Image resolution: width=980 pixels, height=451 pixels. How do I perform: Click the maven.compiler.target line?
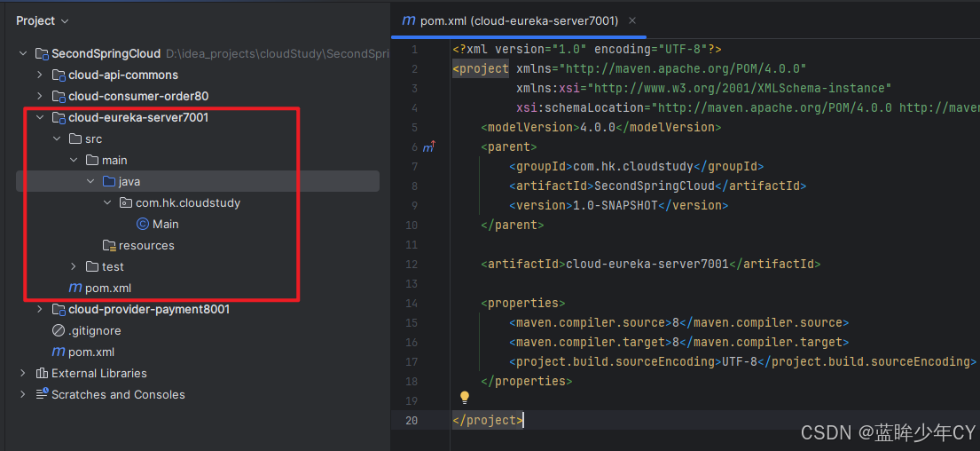pyautogui.click(x=678, y=342)
